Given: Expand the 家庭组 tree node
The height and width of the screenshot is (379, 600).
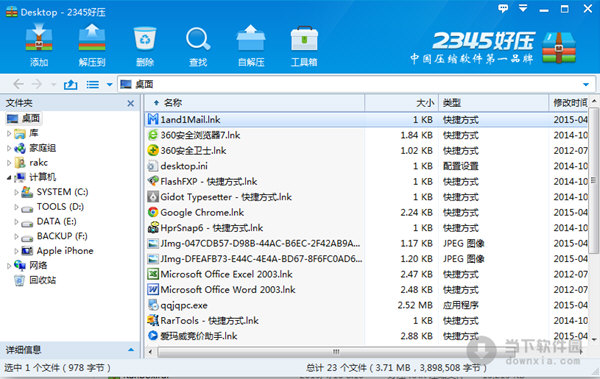Looking at the screenshot, I should click(x=9, y=148).
